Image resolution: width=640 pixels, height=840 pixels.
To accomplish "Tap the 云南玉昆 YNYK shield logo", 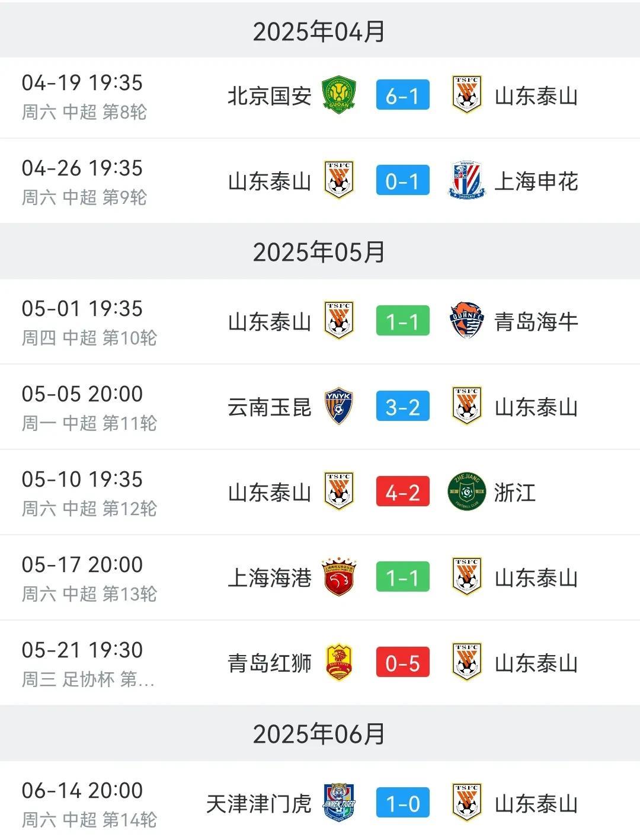I will point(339,407).
